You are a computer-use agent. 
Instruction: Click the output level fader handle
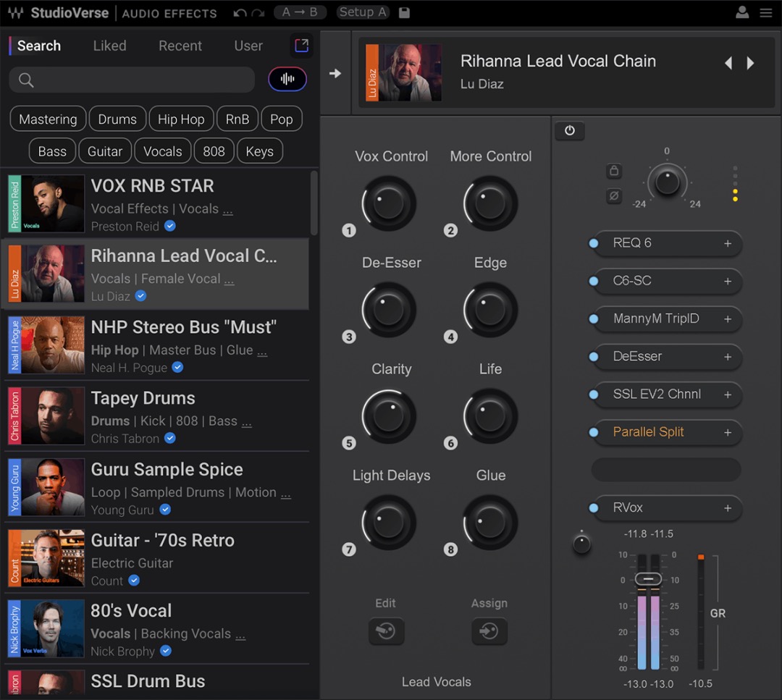(648, 579)
